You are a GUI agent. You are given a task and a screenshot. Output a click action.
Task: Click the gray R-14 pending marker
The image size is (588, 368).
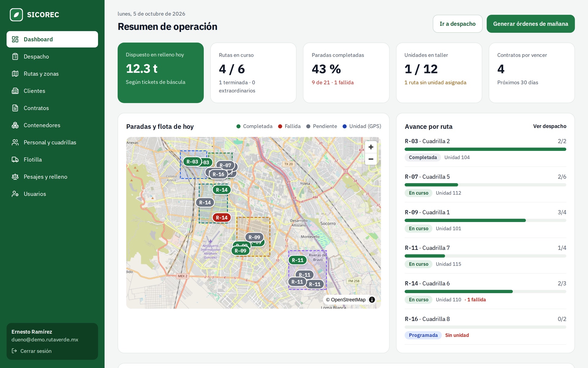pyautogui.click(x=205, y=202)
